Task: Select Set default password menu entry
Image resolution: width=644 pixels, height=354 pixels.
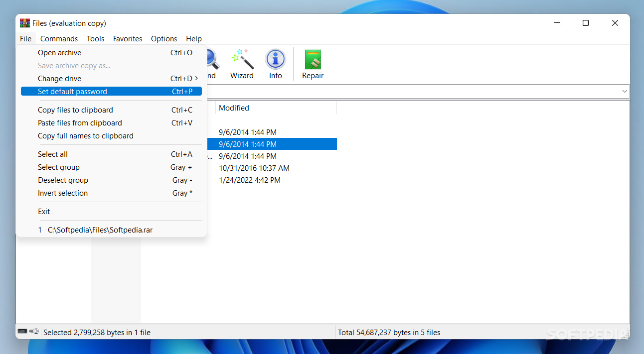Action: tap(111, 92)
